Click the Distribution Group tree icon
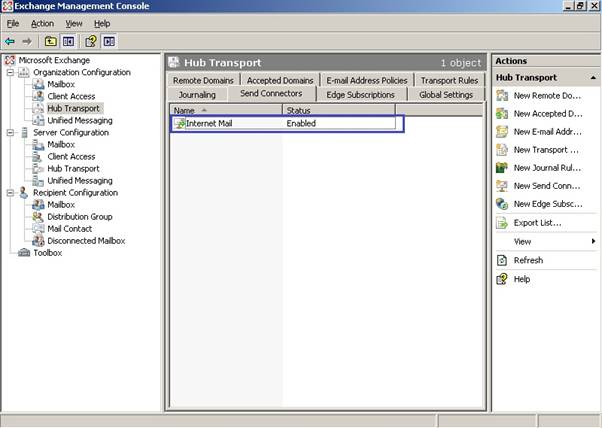The width and height of the screenshot is (602, 428). pyautogui.click(x=38, y=217)
